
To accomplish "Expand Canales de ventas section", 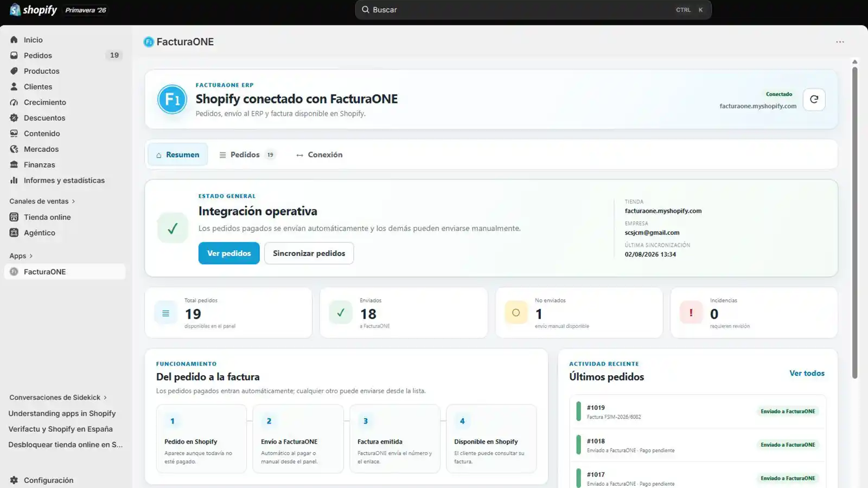I will pos(42,201).
